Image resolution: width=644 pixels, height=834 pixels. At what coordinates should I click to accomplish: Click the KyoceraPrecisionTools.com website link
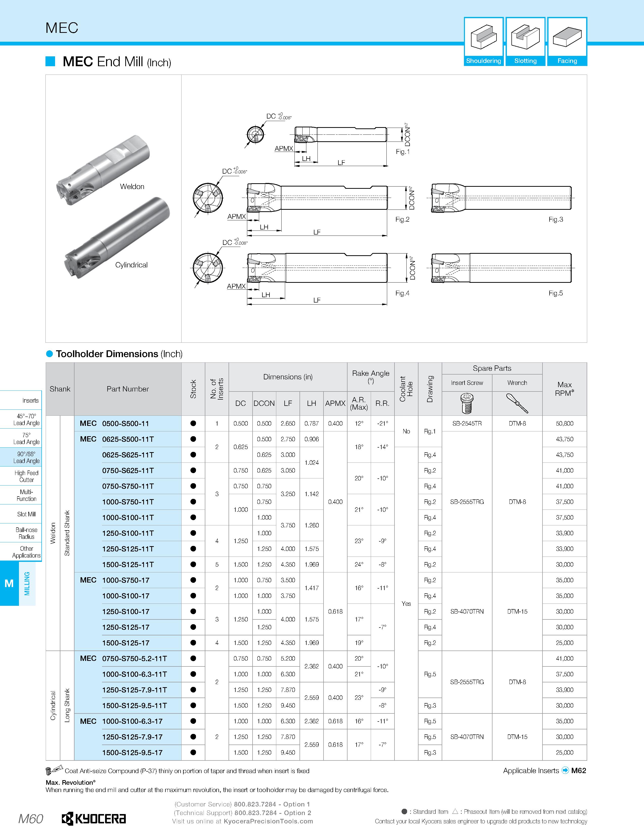(268, 821)
